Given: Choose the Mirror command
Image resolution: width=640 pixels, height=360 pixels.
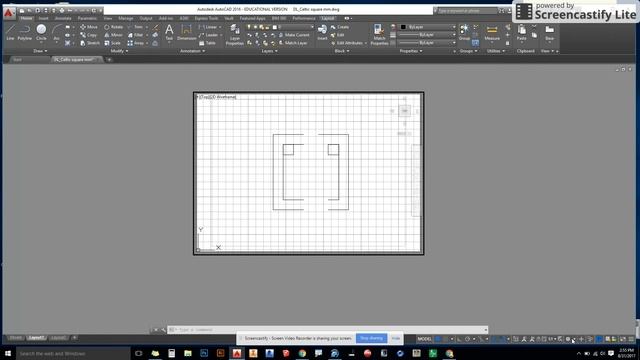Looking at the screenshot, I should point(113,35).
